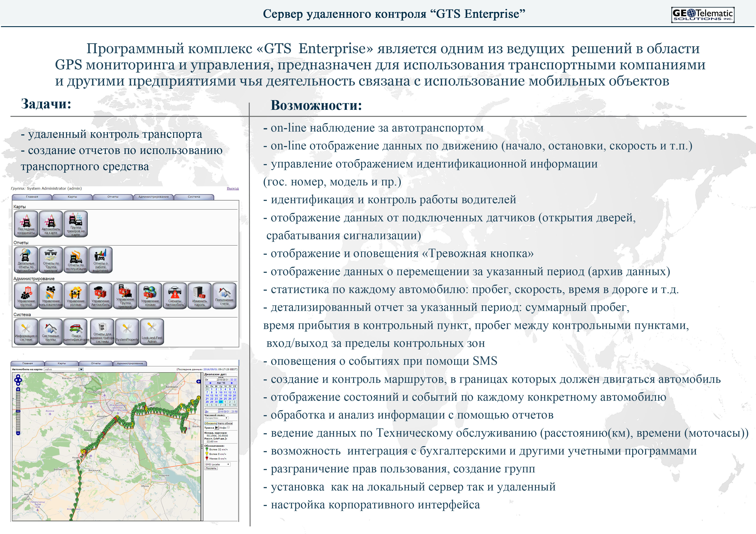Click the Выход logout link
Viewport: 756px width, 534px height.
(x=233, y=189)
